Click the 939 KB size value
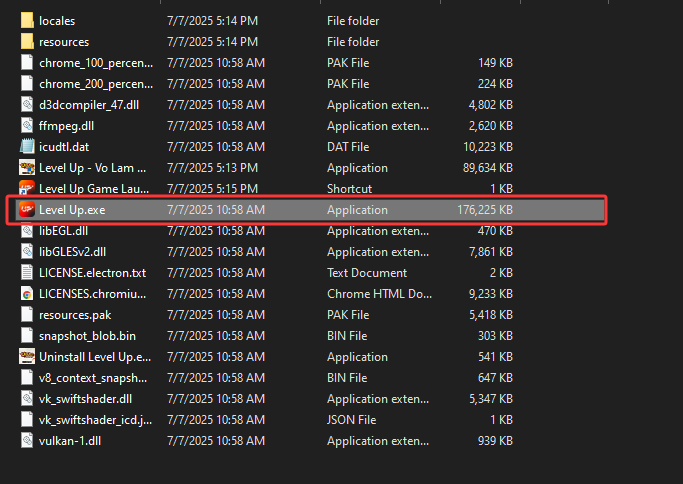683x484 pixels. click(495, 441)
